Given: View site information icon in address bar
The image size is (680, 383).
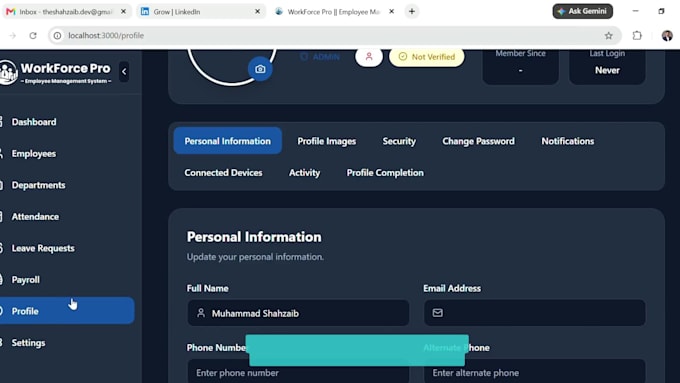Looking at the screenshot, I should [x=57, y=36].
